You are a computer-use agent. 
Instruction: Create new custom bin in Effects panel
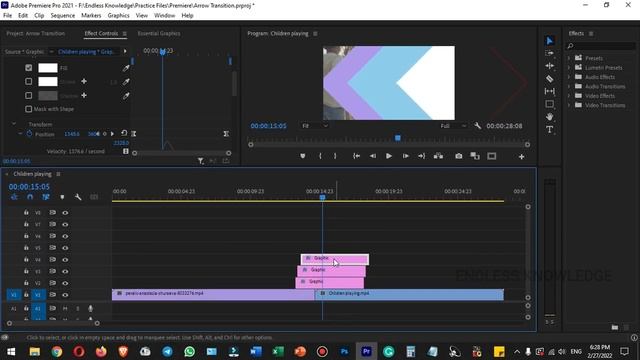click(x=615, y=327)
